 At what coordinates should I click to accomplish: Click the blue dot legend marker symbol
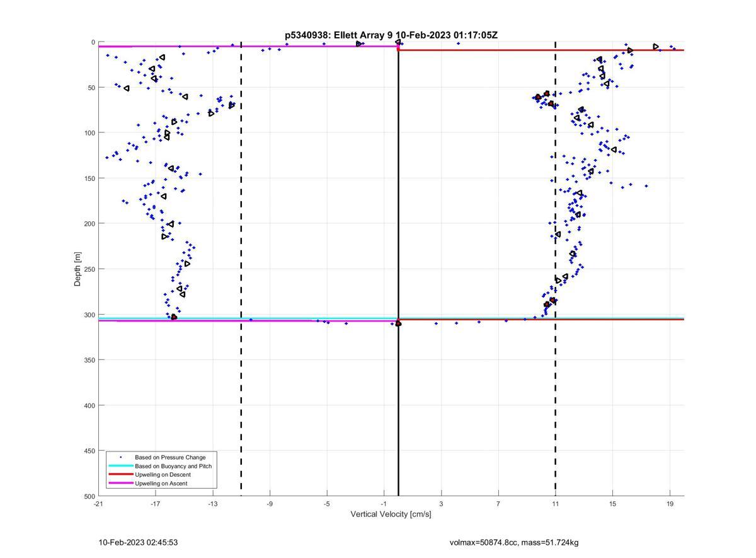pyautogui.click(x=121, y=457)
